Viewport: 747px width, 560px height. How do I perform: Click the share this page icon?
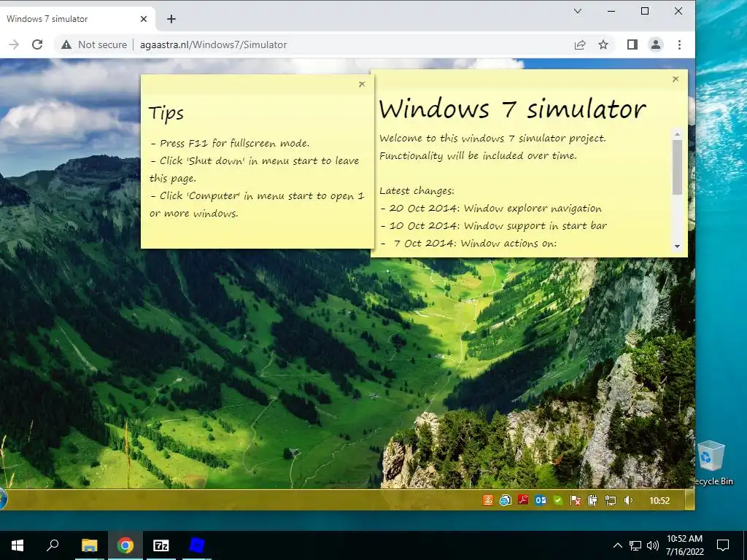coord(580,44)
